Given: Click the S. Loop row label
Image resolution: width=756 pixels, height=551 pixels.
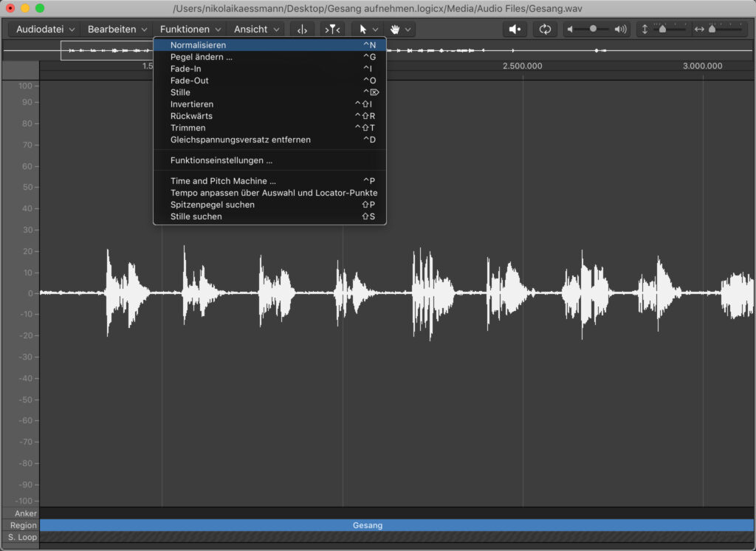Looking at the screenshot, I should pyautogui.click(x=22, y=537).
